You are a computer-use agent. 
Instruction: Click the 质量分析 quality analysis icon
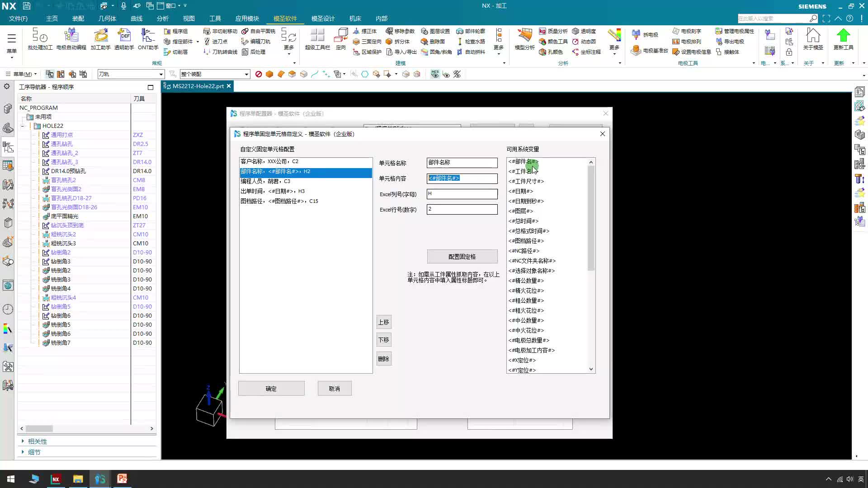(542, 31)
